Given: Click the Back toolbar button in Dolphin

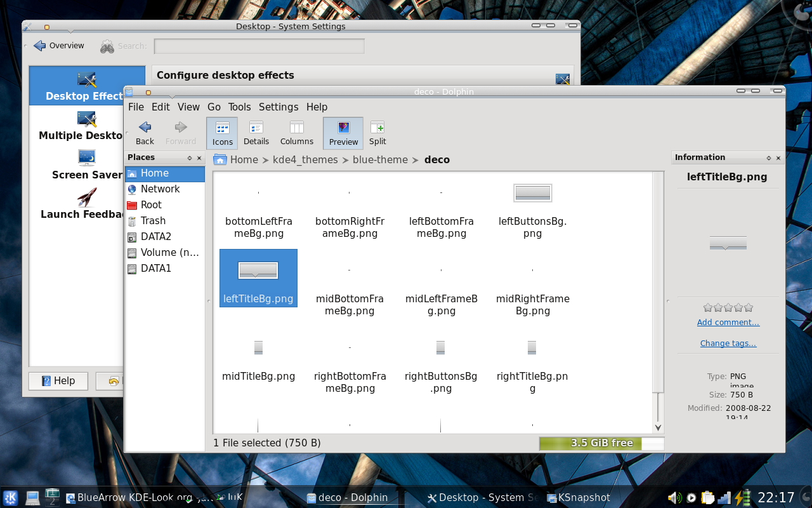Looking at the screenshot, I should tap(145, 133).
